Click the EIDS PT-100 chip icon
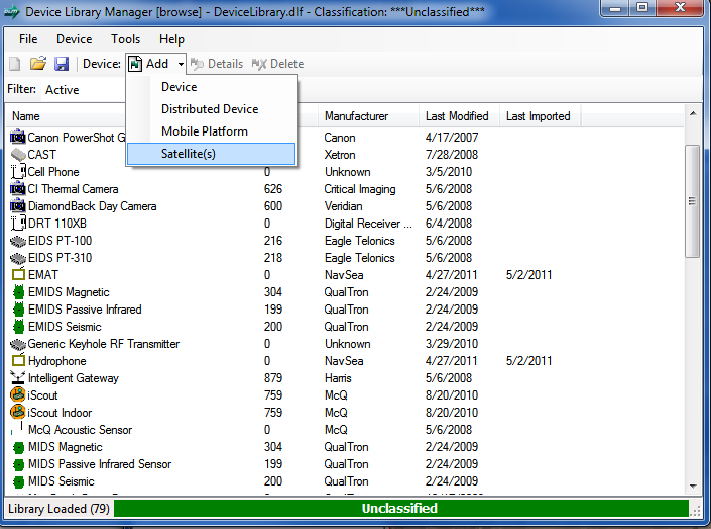This screenshot has width=711, height=529. click(18, 241)
